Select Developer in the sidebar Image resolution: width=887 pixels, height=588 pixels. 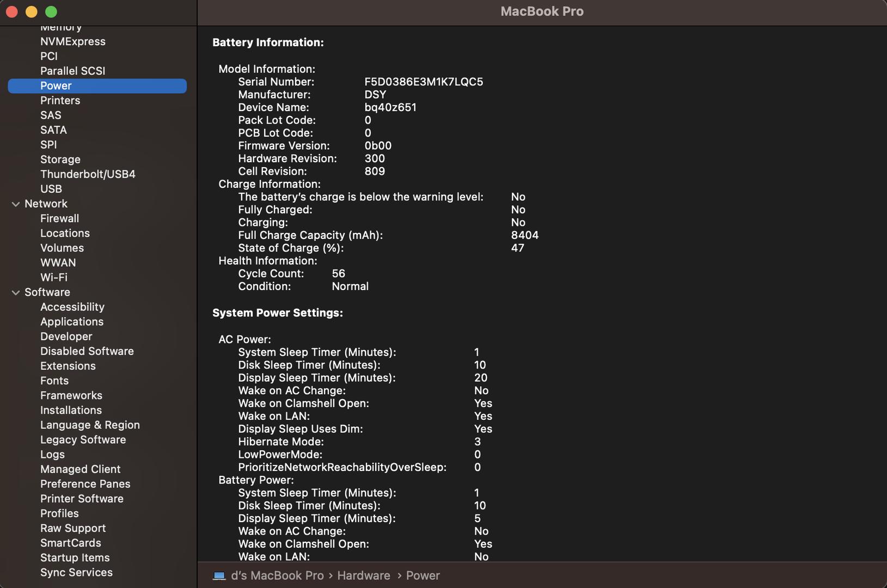tap(66, 336)
